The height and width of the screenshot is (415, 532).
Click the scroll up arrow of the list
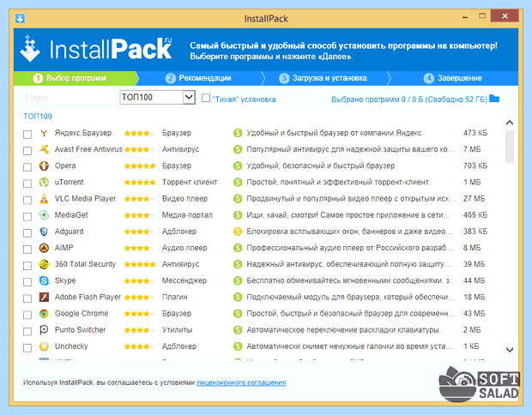click(510, 123)
